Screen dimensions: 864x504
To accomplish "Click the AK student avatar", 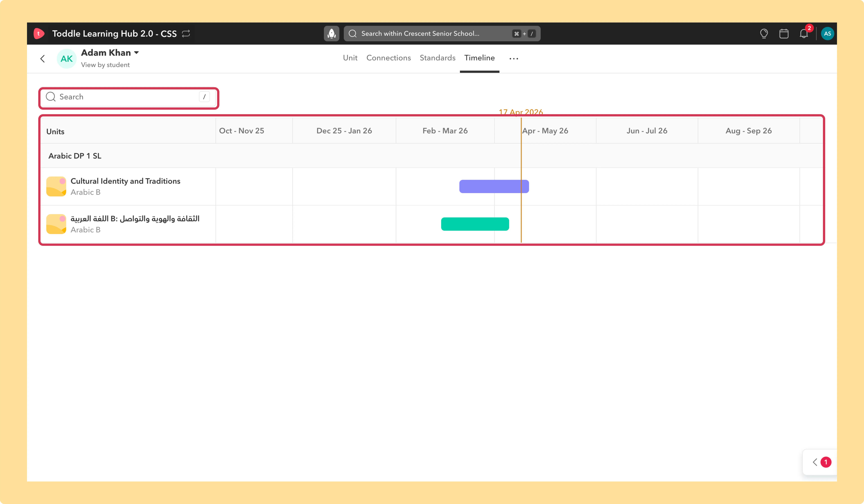I will [67, 59].
